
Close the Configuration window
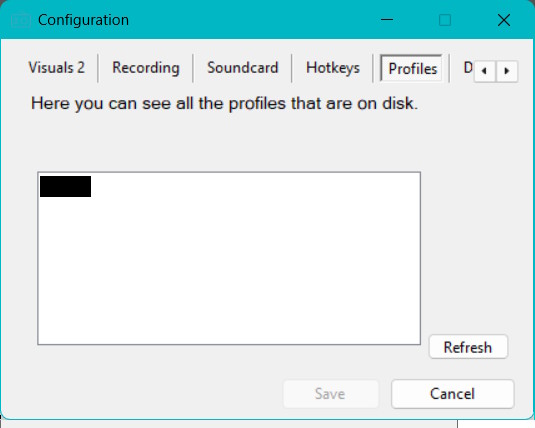(504, 20)
